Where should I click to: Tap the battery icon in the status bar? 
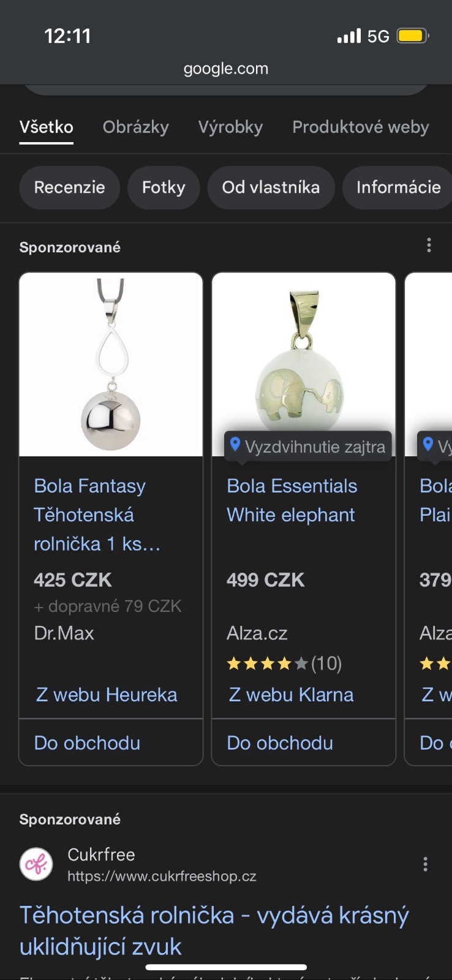pos(413,36)
